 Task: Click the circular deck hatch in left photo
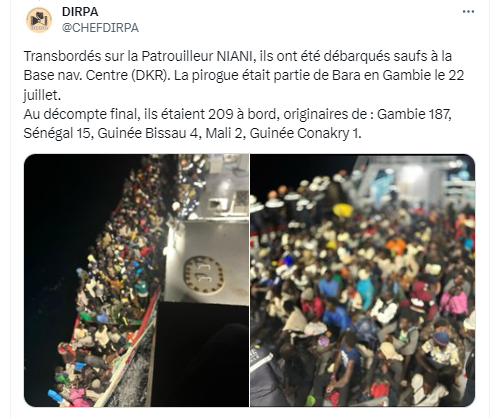click(204, 275)
